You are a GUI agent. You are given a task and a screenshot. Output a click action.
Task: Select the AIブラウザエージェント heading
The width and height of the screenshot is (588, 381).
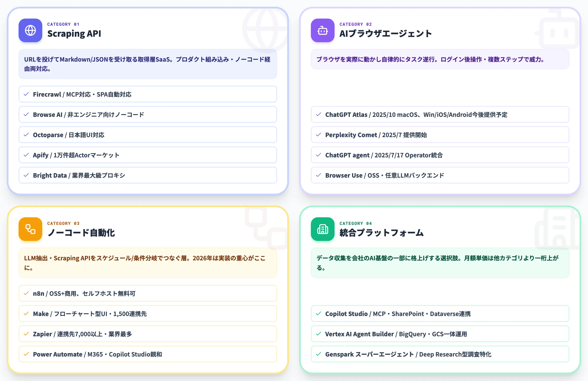386,34
